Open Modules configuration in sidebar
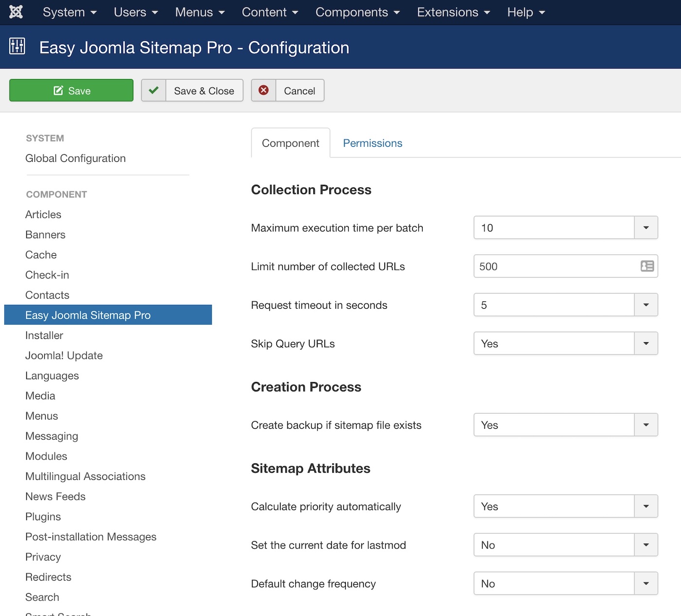 (x=46, y=456)
